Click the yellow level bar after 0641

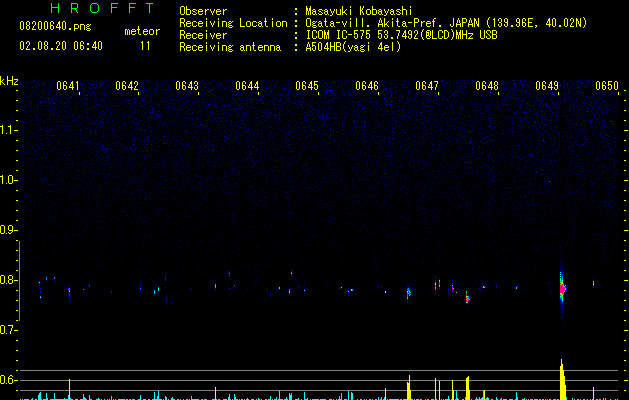click(x=69, y=389)
